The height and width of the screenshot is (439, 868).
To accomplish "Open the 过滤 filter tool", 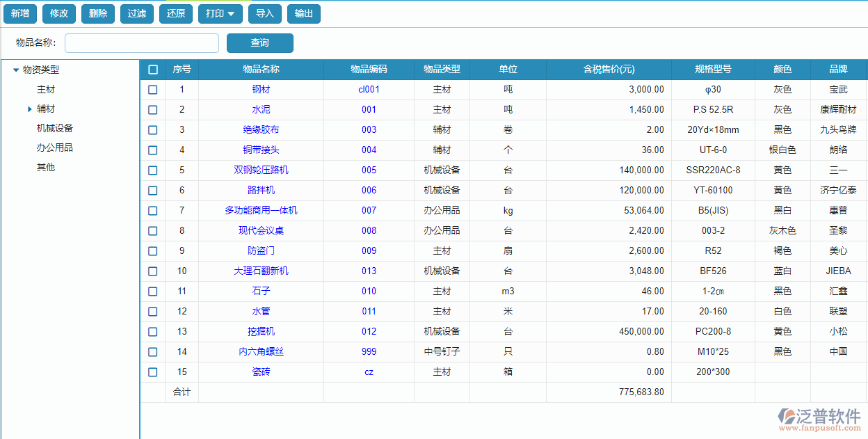I will (x=98, y=14).
